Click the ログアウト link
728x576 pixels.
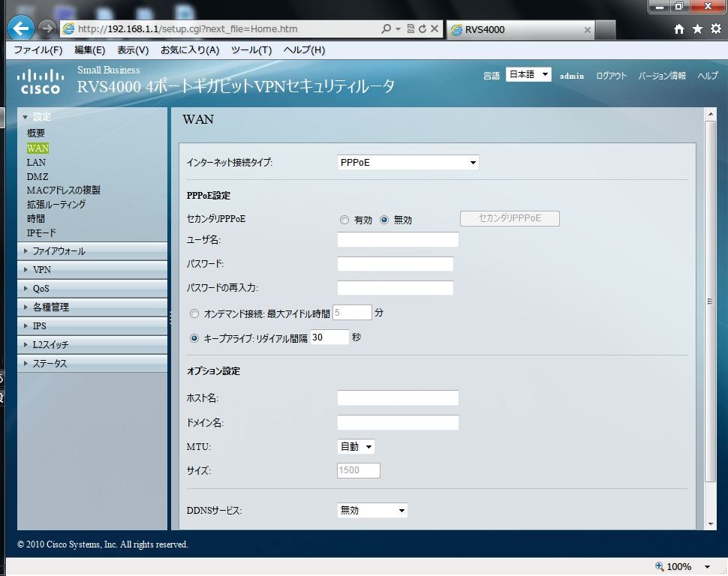[x=611, y=76]
